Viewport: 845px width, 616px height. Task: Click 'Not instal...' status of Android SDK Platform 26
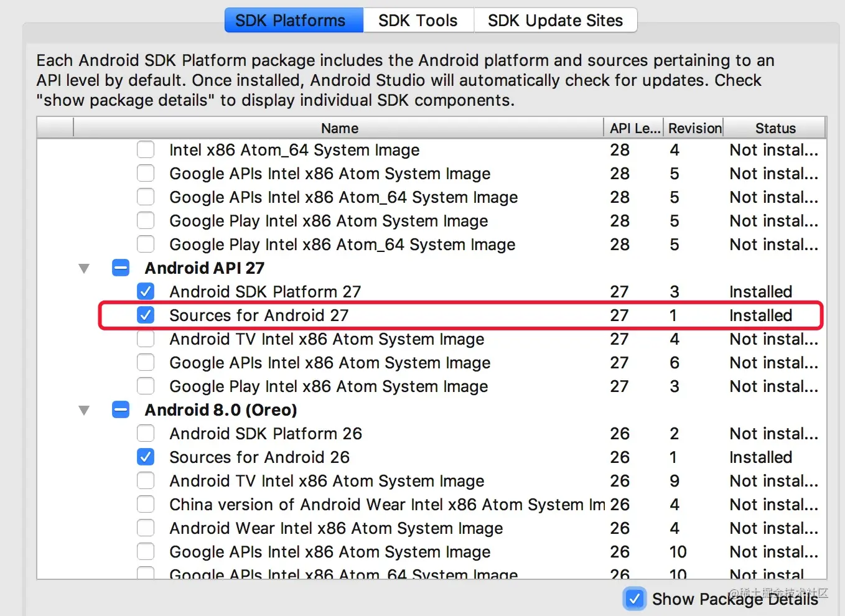[x=773, y=434]
